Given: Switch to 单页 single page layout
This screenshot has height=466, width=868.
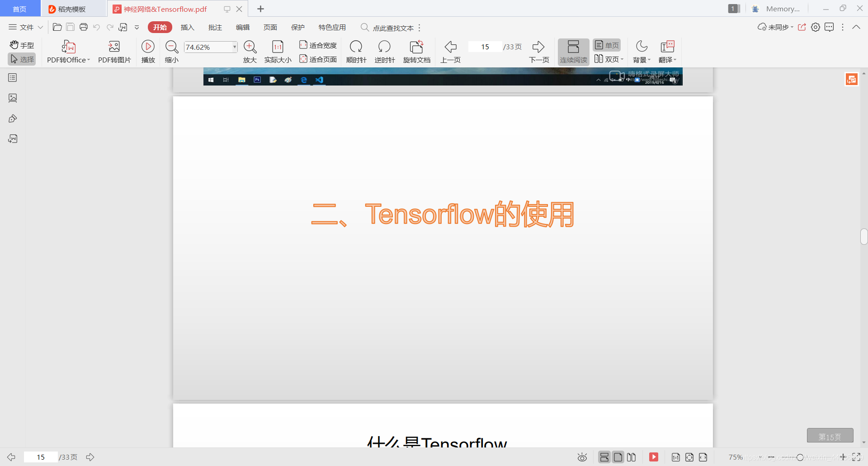Looking at the screenshot, I should [x=607, y=45].
